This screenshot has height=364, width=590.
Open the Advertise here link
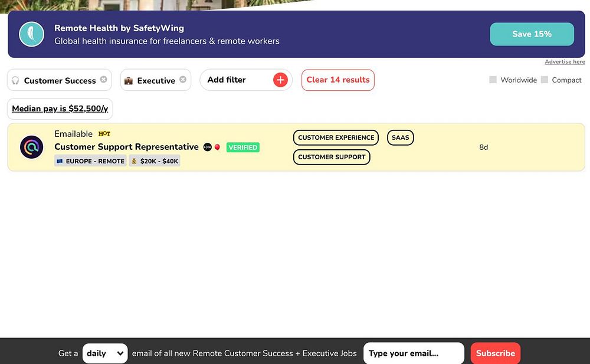pyautogui.click(x=565, y=62)
